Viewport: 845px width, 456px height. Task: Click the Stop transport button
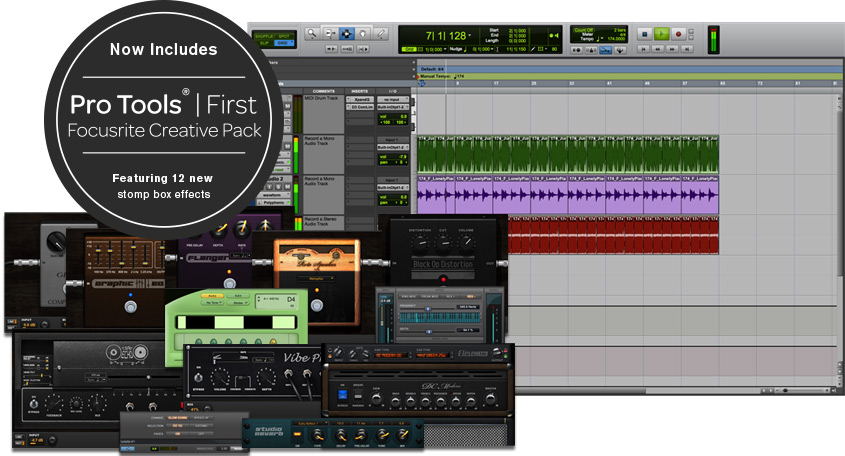click(x=645, y=34)
